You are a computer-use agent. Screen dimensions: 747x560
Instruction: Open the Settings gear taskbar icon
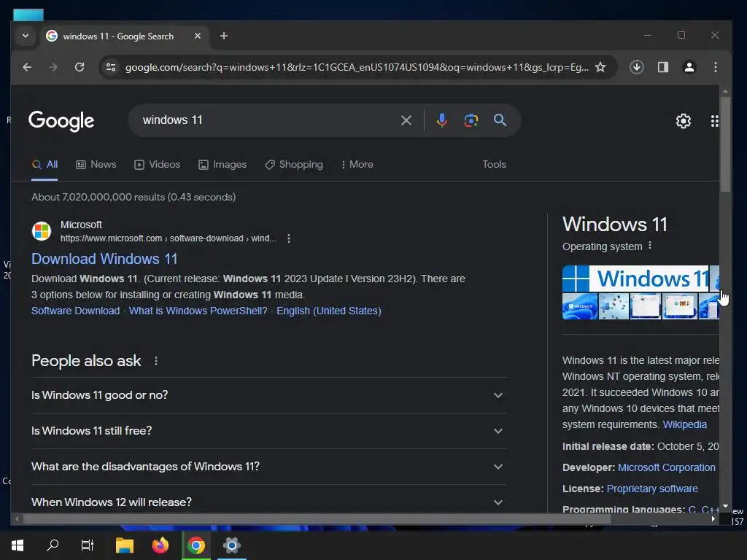pos(231,545)
